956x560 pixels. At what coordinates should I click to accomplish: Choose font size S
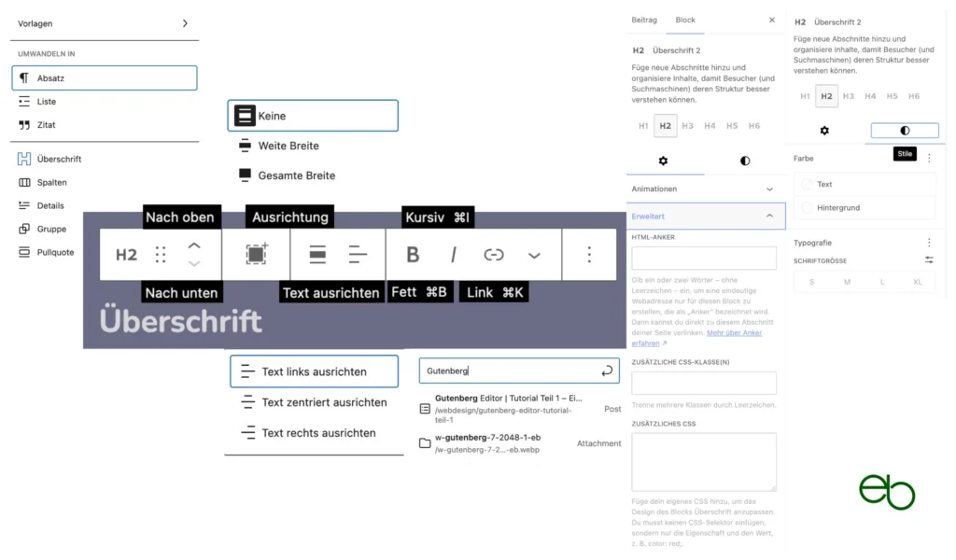[x=811, y=282]
